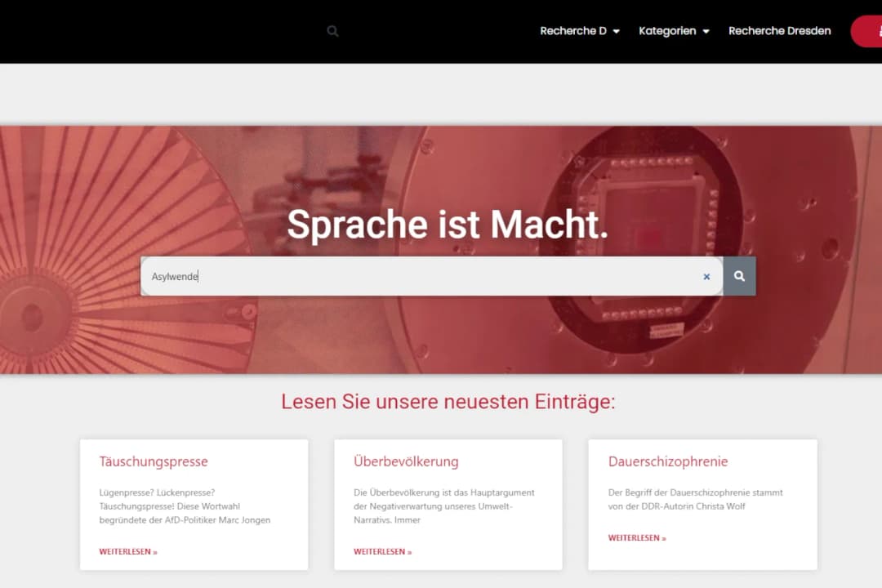Screen dimensions: 882x588
Task: Click the Dauerschizophrenie excerpt about Christa Wolf
Action: (x=695, y=500)
